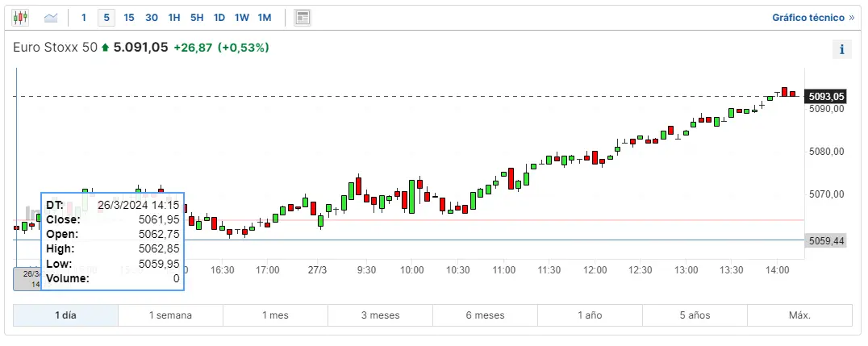The height and width of the screenshot is (346, 868).
Task: Click the Euro Stoxx 50 title
Action: point(56,48)
